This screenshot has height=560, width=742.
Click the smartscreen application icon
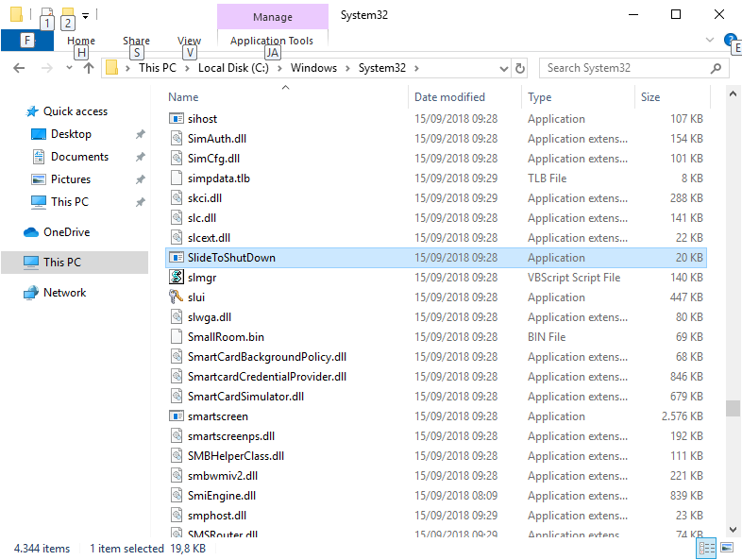pyautogui.click(x=176, y=416)
